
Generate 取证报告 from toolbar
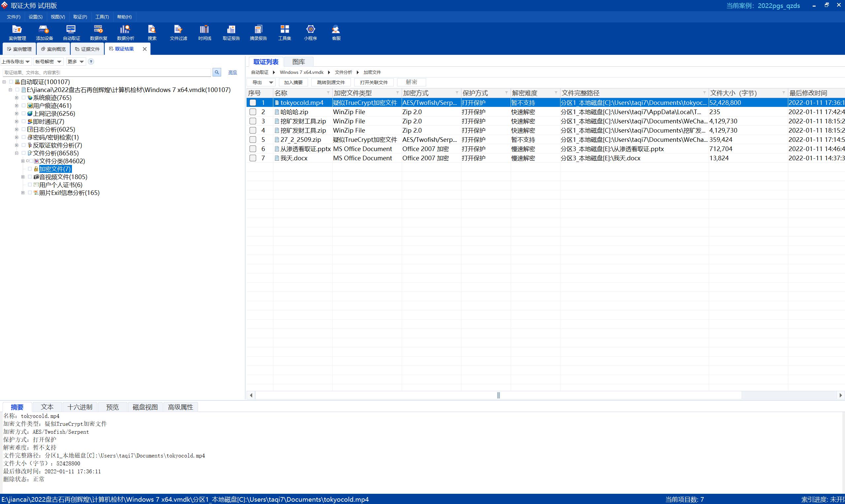pyautogui.click(x=231, y=33)
